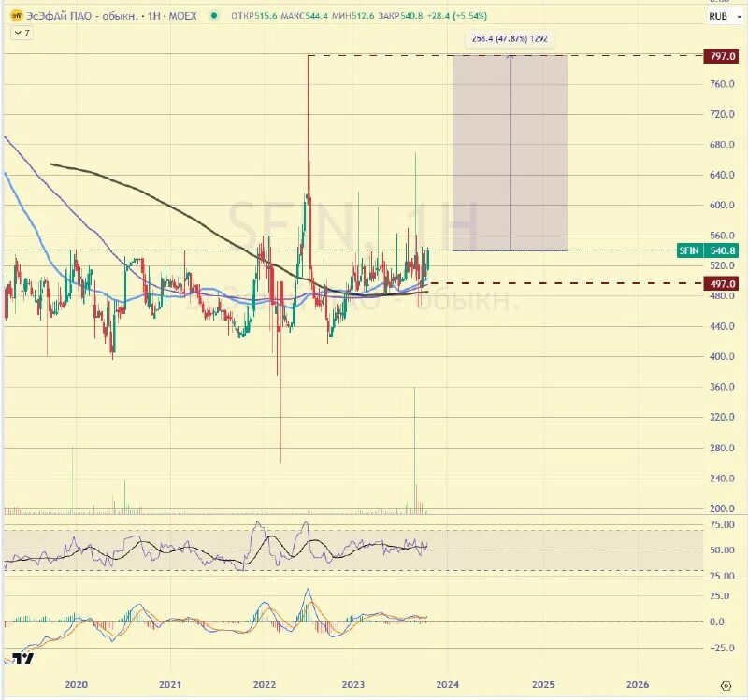Click the 200.0 price axis label

[x=722, y=508]
